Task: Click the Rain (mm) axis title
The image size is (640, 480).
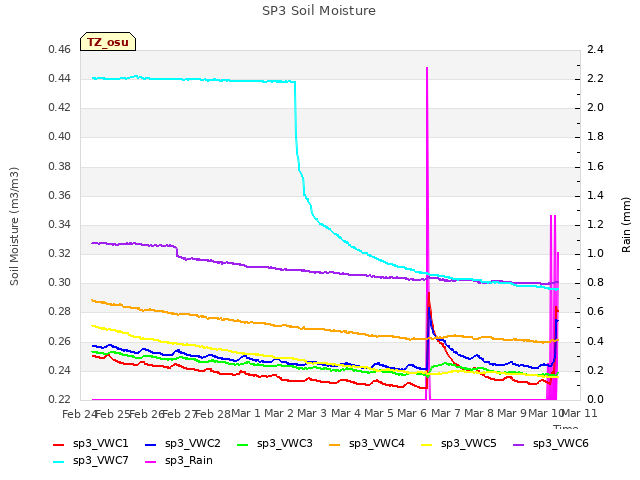Action: tap(626, 225)
